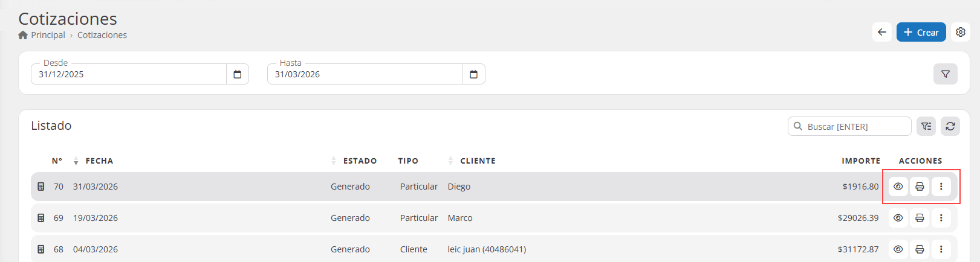Click the Crear button
The image size is (980, 262).
click(x=921, y=32)
